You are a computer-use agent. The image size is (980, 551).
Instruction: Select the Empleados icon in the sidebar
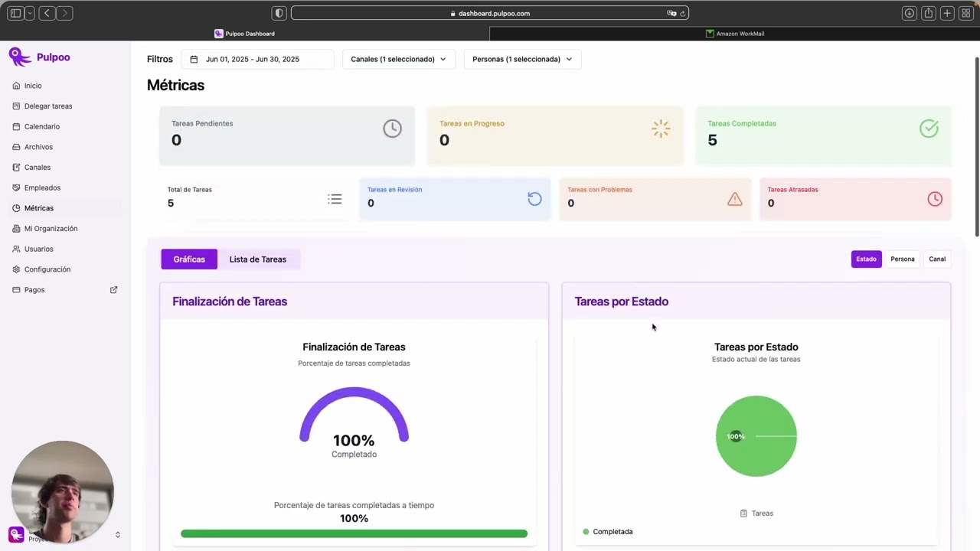coord(17,187)
